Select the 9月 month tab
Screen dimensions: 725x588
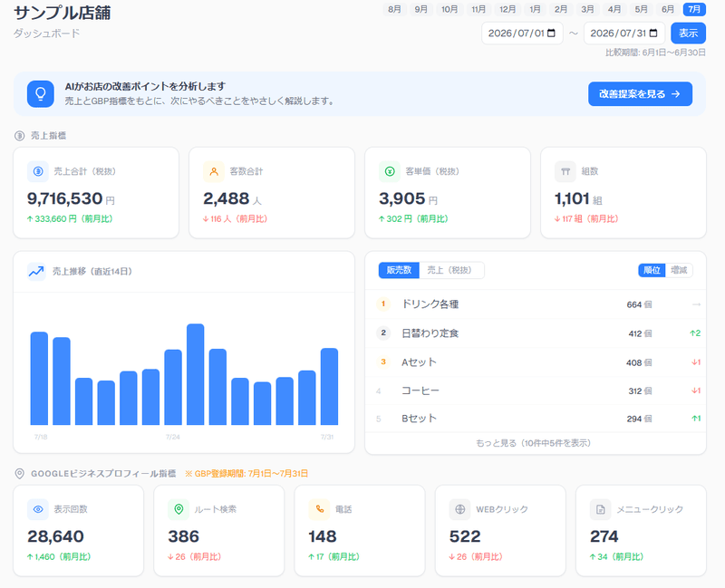coord(421,9)
